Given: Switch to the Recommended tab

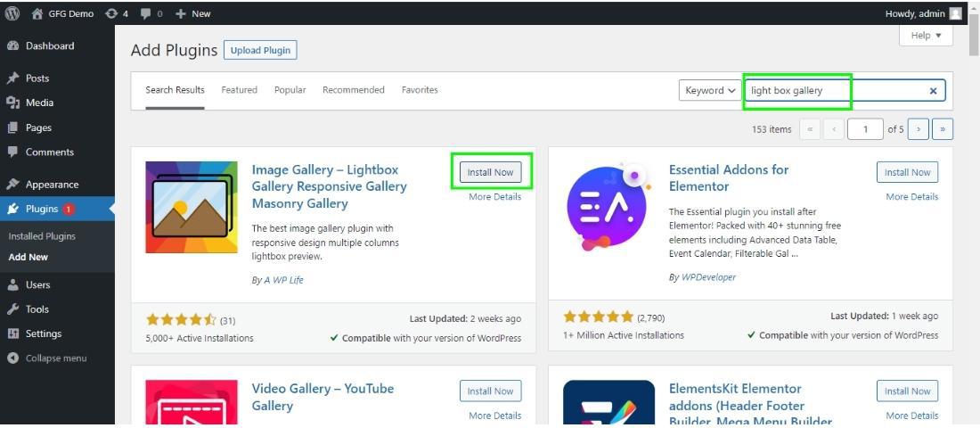Looking at the screenshot, I should click(354, 90).
